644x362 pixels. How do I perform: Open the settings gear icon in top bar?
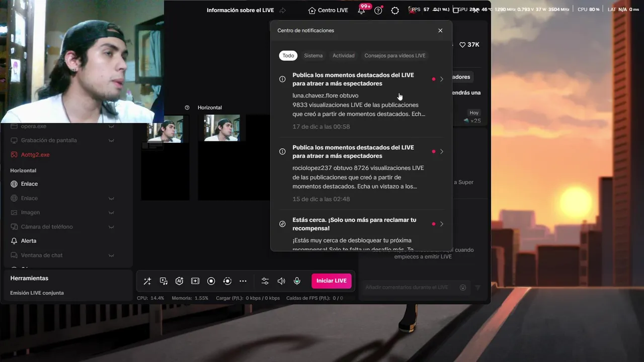(395, 11)
